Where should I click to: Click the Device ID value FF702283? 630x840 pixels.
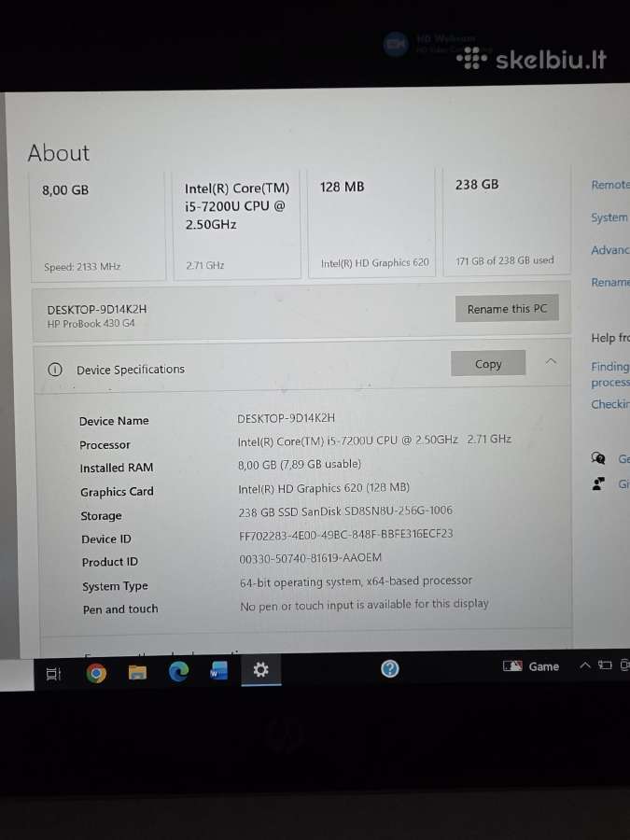[346, 534]
